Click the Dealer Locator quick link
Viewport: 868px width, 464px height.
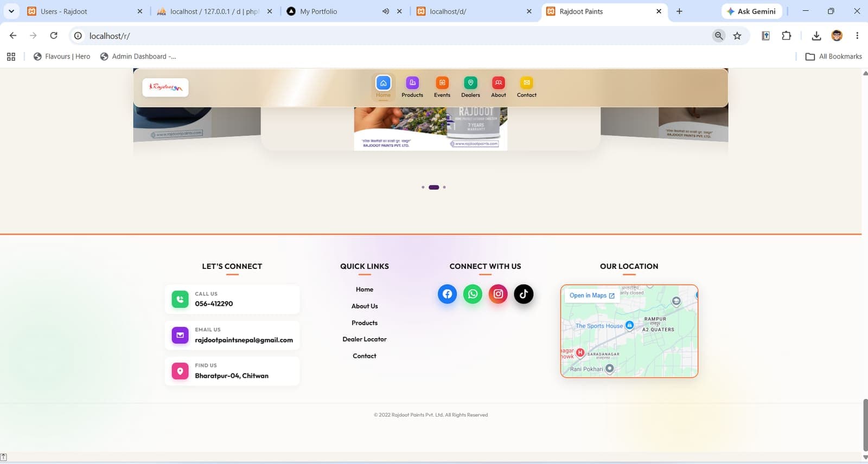[365, 339]
